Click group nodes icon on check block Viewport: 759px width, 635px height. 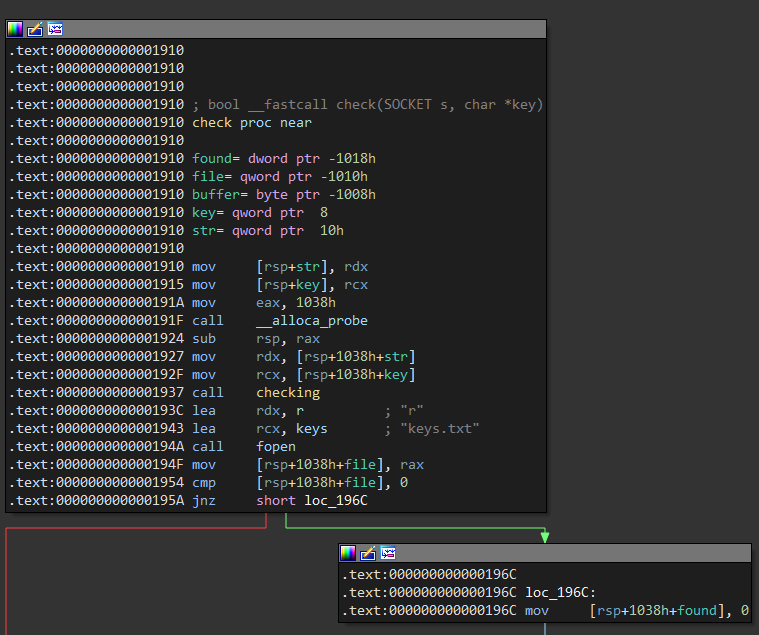point(55,30)
